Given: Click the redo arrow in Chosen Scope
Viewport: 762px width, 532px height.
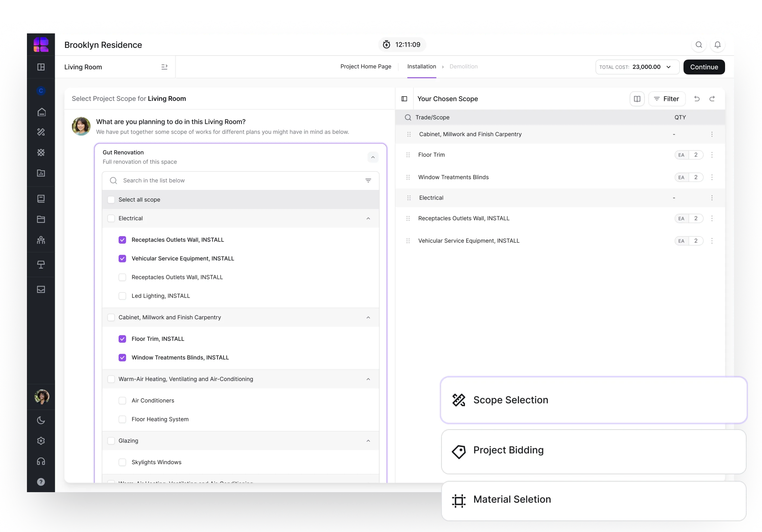Looking at the screenshot, I should click(712, 99).
